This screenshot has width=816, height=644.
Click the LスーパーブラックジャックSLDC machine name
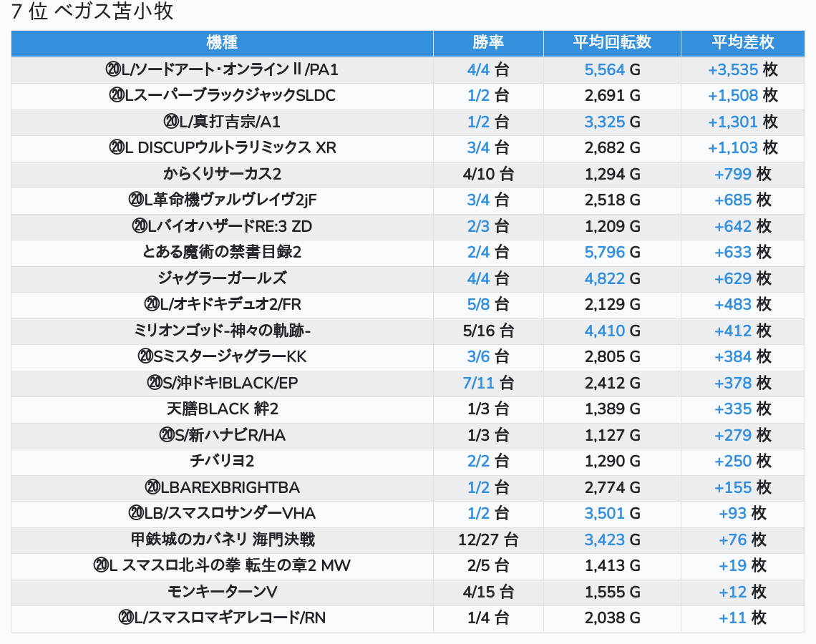[222, 96]
